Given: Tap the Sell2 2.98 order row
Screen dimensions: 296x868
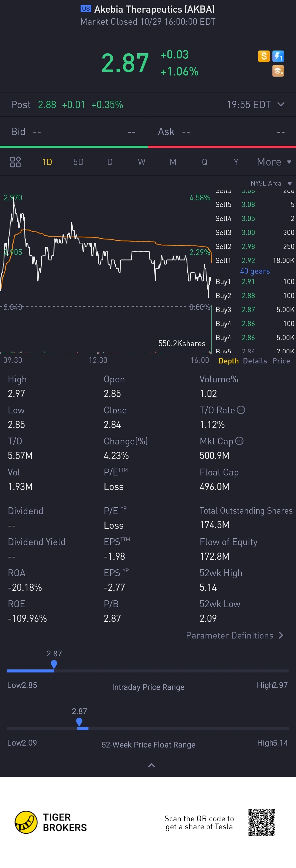Looking at the screenshot, I should pyautogui.click(x=255, y=246).
